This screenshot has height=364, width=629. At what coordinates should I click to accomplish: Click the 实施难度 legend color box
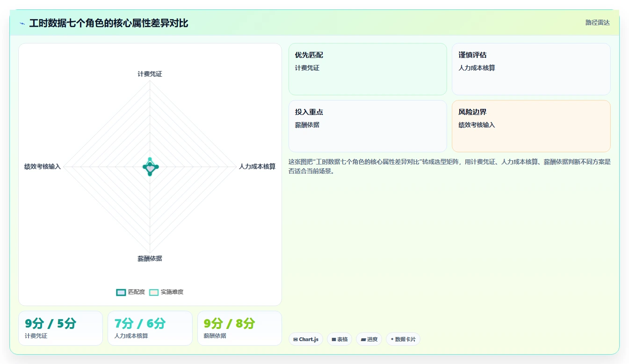coord(154,292)
